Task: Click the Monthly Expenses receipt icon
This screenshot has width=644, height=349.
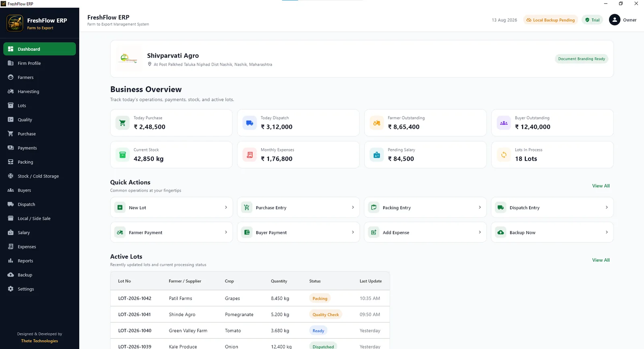Action: pos(250,155)
